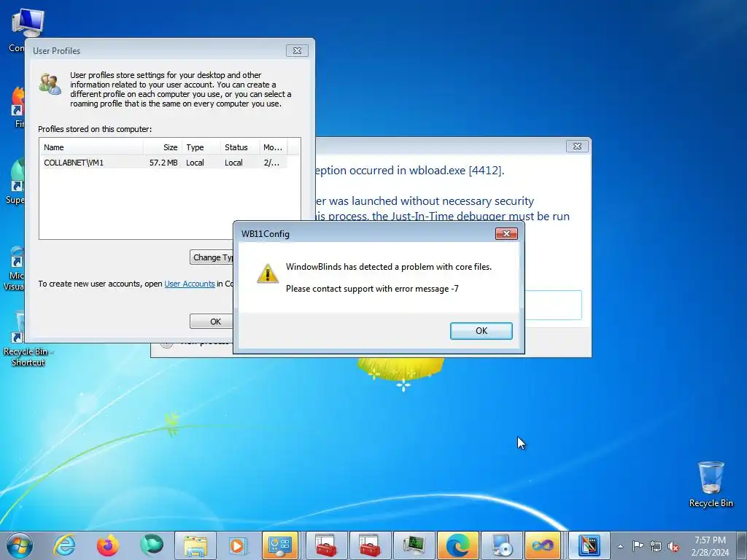Image resolution: width=747 pixels, height=560 pixels.
Task: Click the muted volume speaker tray icon
Action: point(673,546)
